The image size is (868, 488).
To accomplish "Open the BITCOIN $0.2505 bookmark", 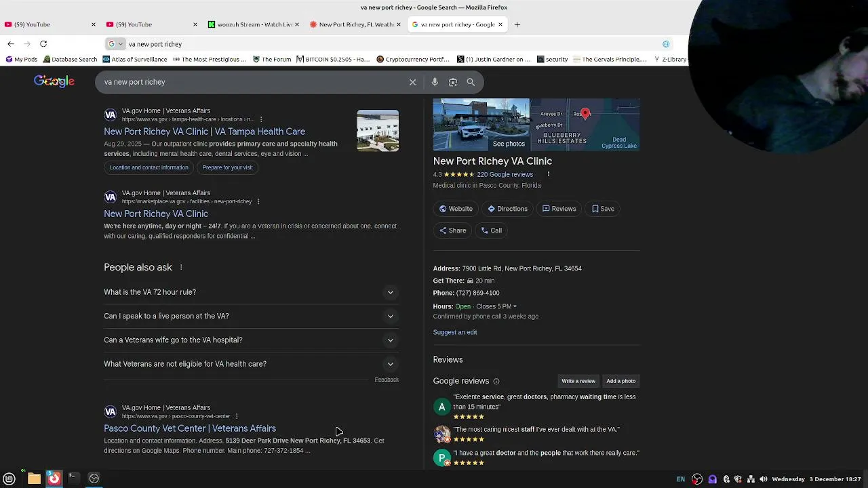I will tap(333, 60).
